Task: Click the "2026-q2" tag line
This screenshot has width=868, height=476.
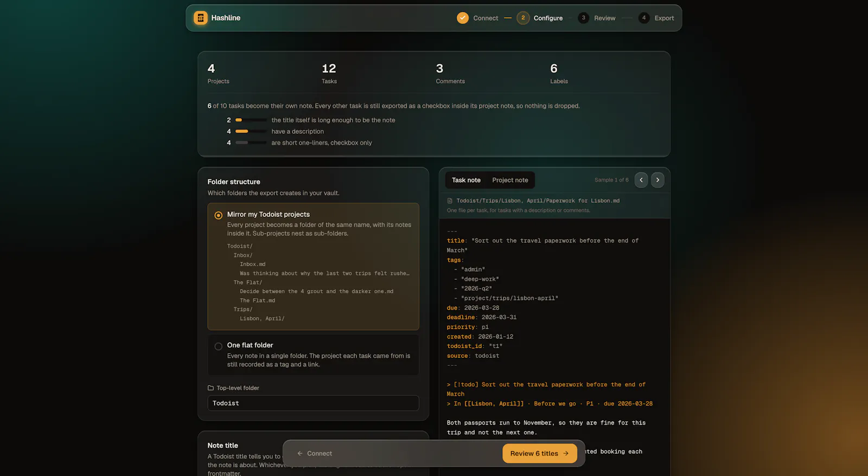Action: pos(473,289)
